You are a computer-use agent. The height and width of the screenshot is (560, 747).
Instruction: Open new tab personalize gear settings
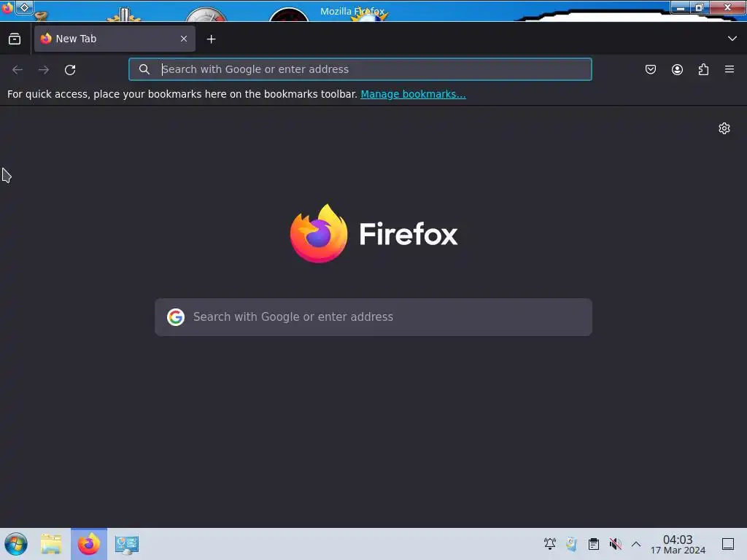click(724, 128)
